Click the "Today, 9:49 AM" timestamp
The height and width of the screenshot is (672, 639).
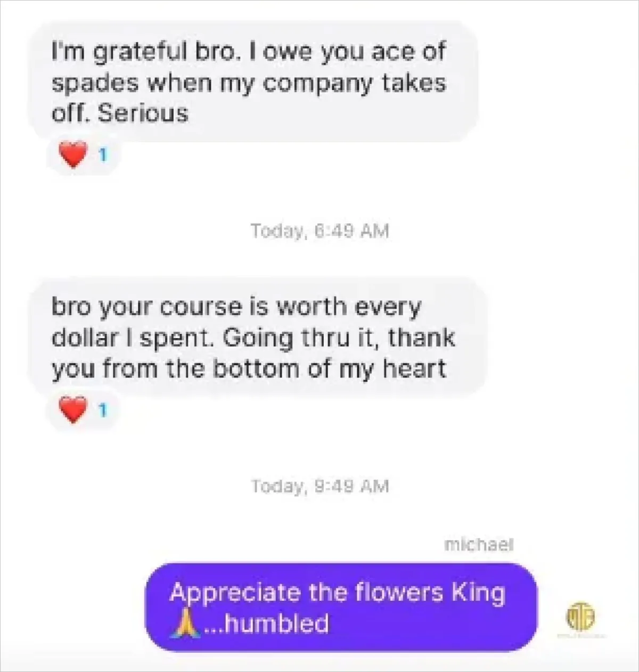[x=319, y=486]
